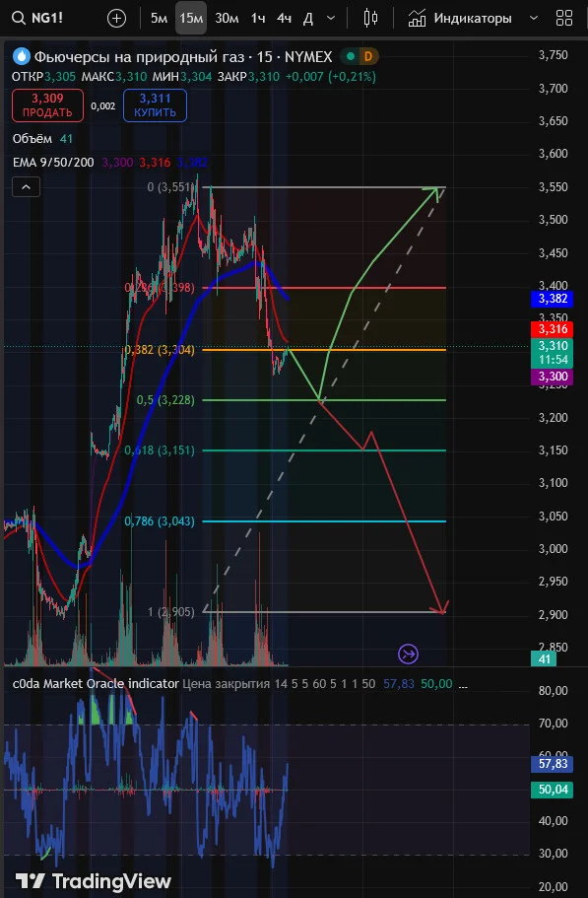588x898 pixels.
Task: Open the Индикаторы chart icon
Action: 417,19
